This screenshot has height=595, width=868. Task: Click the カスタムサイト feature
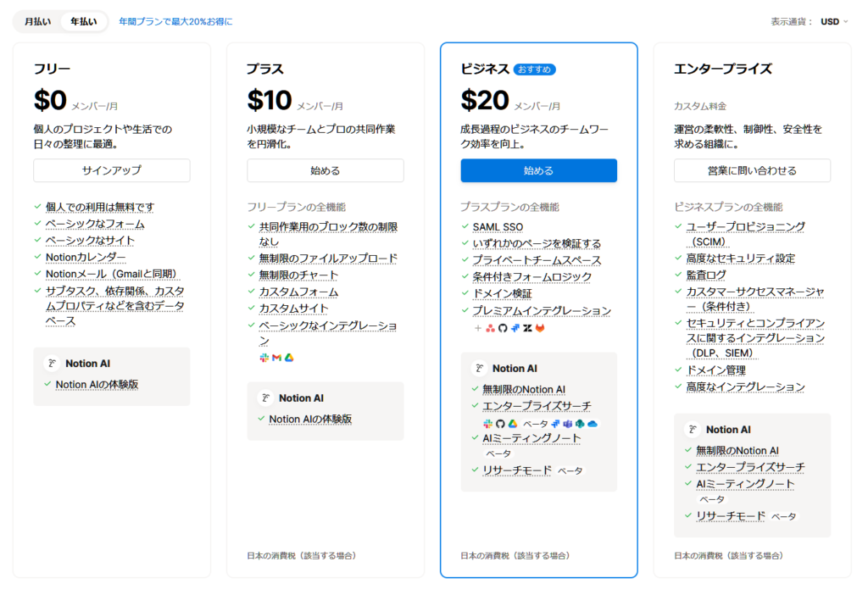coord(293,309)
